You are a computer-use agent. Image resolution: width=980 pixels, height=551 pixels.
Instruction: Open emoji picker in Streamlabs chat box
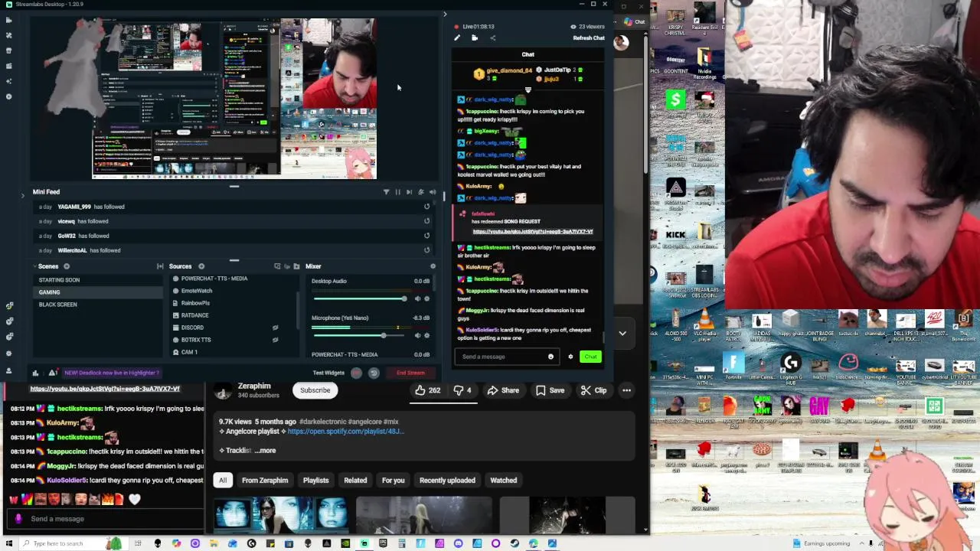pyautogui.click(x=550, y=357)
